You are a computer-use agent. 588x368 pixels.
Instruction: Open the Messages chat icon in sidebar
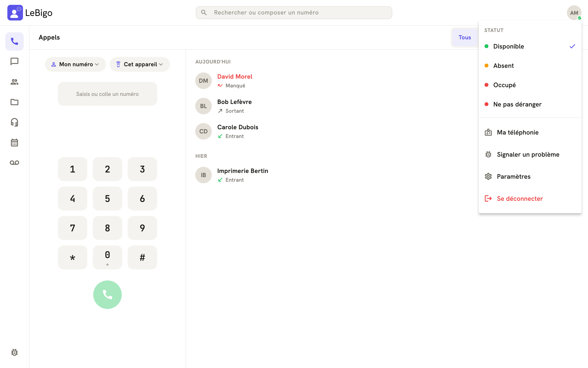[14, 62]
